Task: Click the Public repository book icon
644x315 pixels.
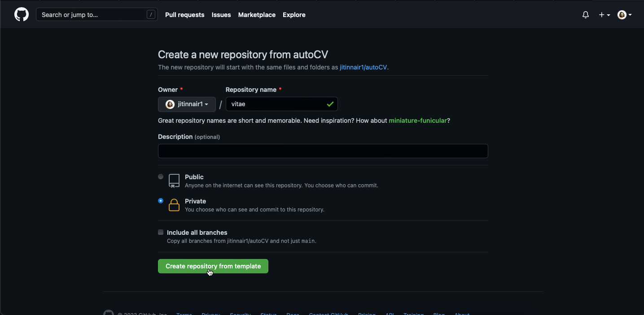Action: pos(174,181)
